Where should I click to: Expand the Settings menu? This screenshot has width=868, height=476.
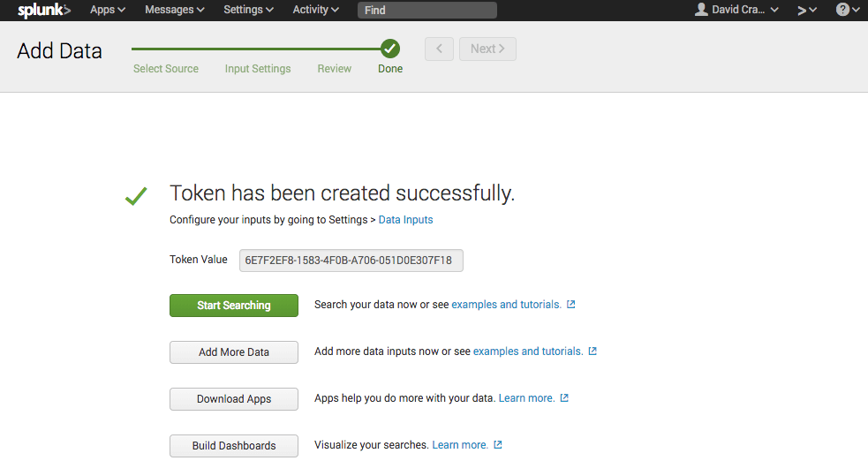(248, 10)
